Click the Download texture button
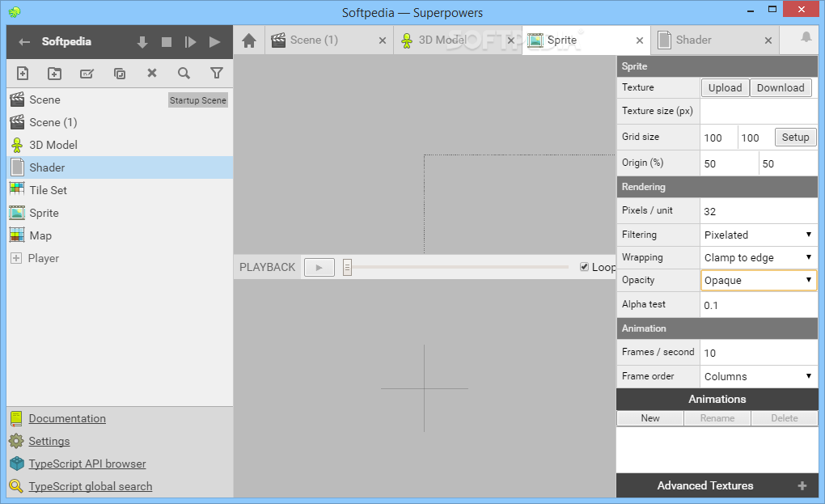Image resolution: width=825 pixels, height=504 pixels. (781, 88)
